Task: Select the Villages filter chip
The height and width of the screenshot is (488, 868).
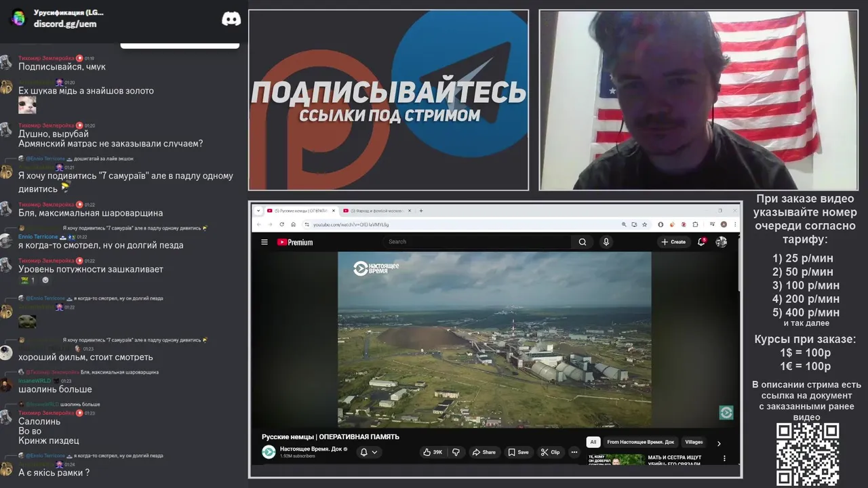Action: tap(694, 442)
